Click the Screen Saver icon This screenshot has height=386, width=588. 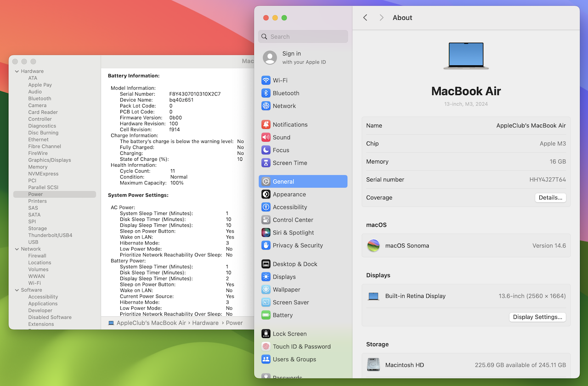coord(266,303)
